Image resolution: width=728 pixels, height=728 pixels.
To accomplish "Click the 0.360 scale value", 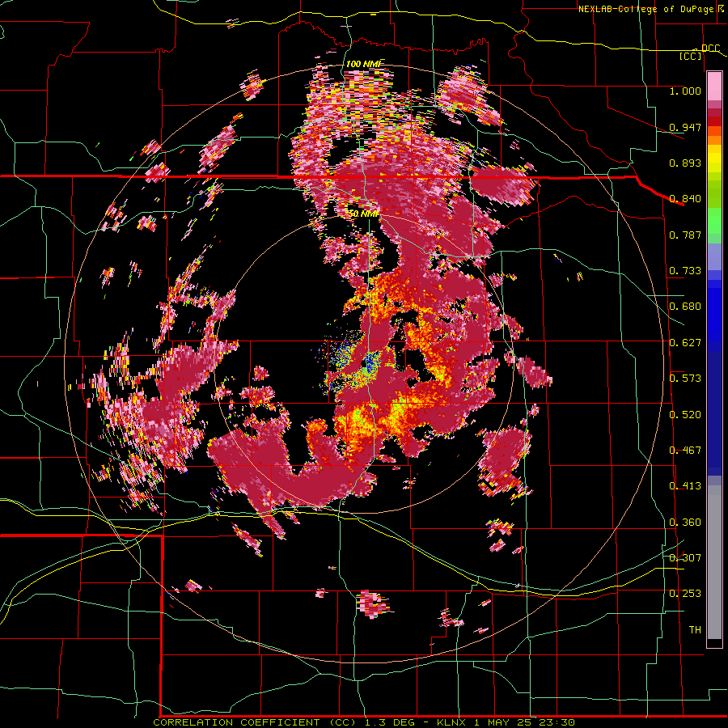I will (685, 523).
